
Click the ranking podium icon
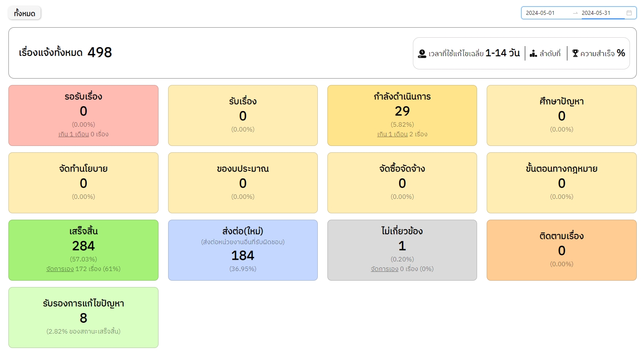[x=533, y=53]
